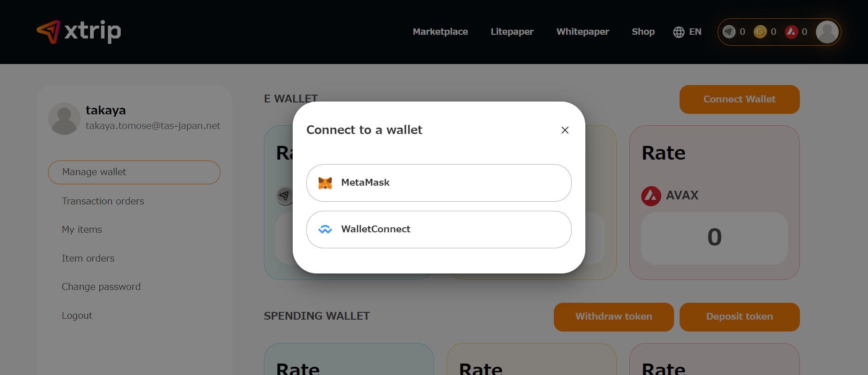868x375 pixels.
Task: Open the Marketplace menu item
Action: click(440, 32)
